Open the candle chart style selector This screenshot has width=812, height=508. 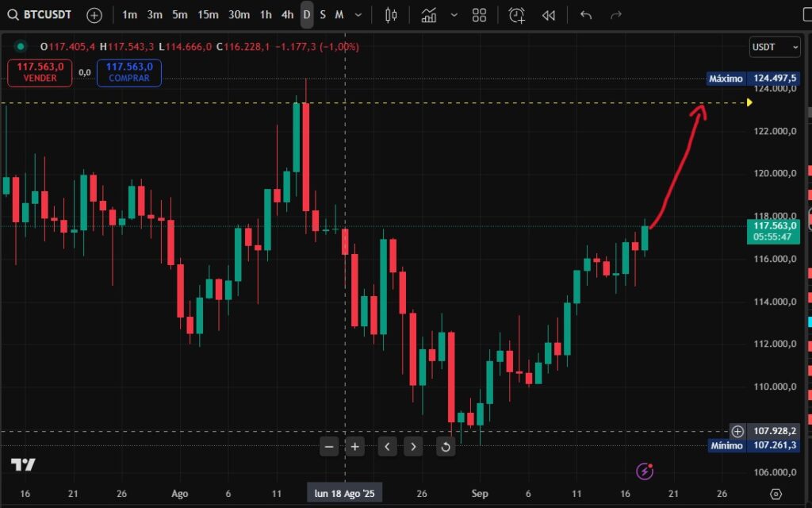389,14
